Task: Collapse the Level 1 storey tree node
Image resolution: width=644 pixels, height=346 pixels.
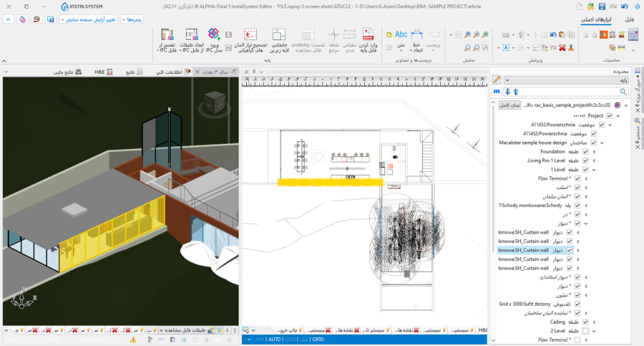Action: pos(595,170)
